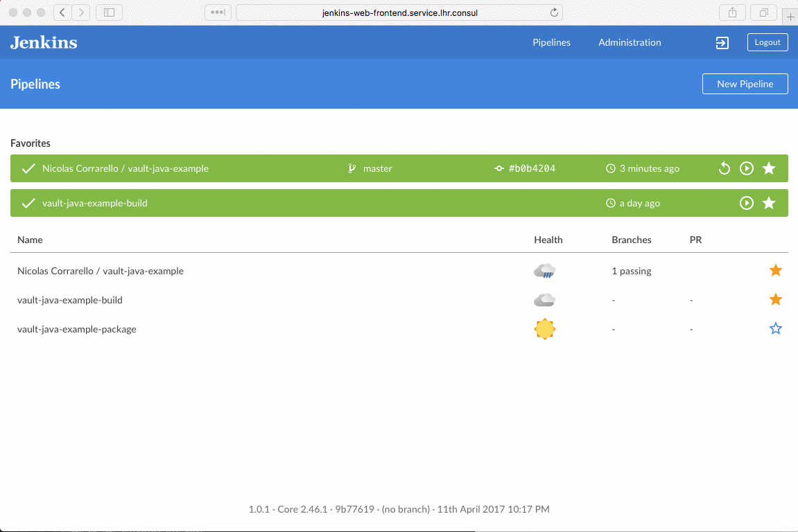This screenshot has width=798, height=532.
Task: Click the commit icon beside #b0b4204
Action: [498, 168]
